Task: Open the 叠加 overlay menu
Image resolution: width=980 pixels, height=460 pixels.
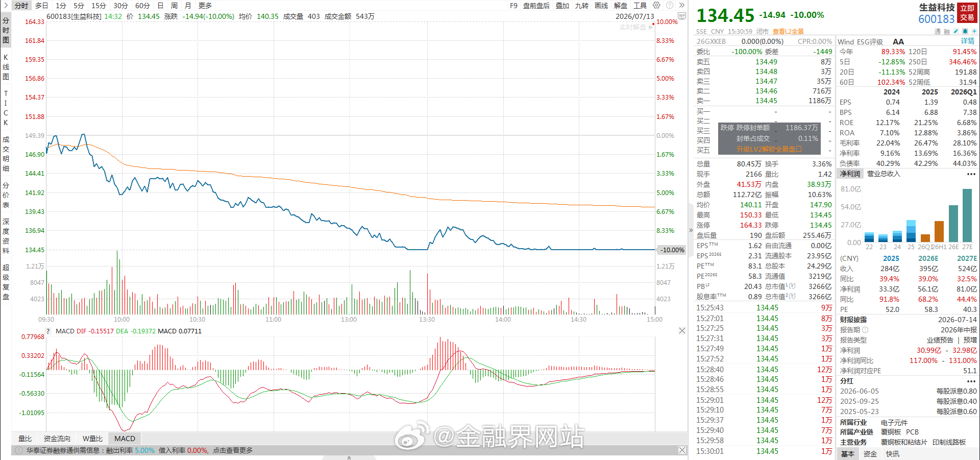Action: [x=562, y=6]
